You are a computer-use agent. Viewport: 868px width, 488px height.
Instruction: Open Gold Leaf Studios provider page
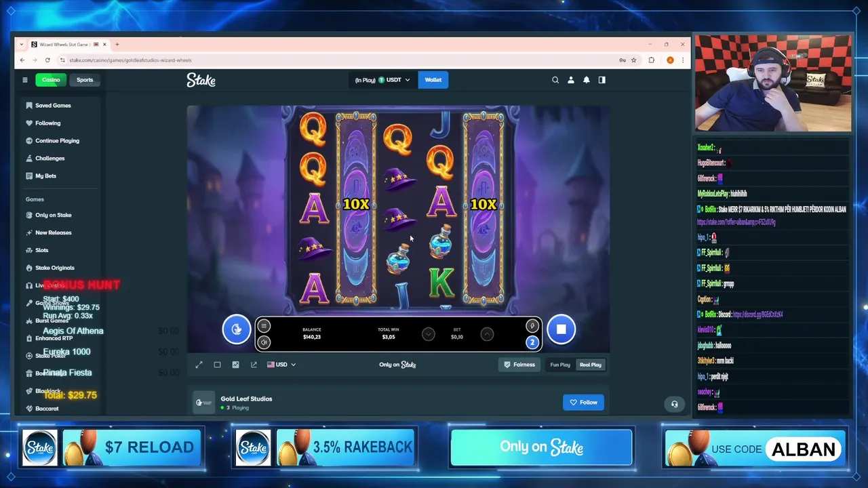(x=246, y=399)
